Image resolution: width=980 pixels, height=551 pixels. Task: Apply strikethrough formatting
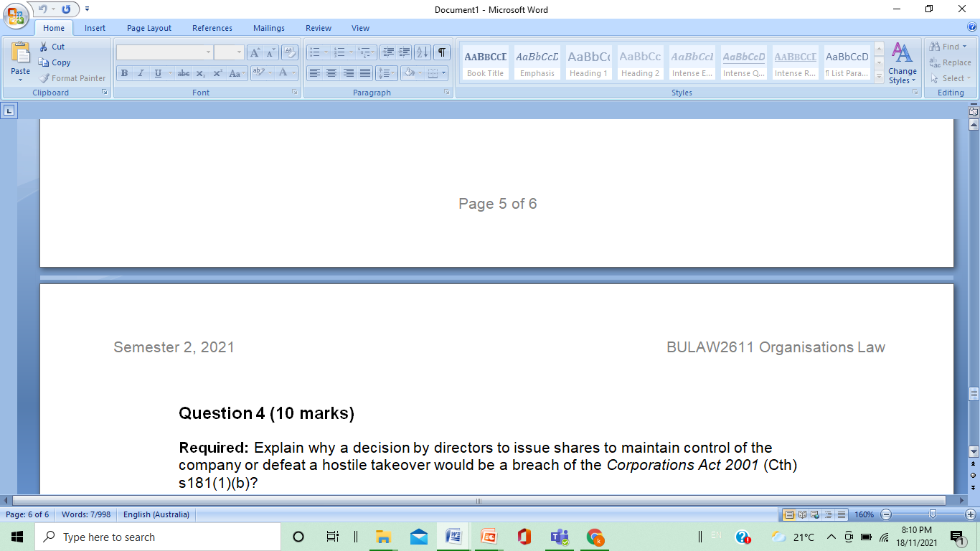[x=183, y=73]
